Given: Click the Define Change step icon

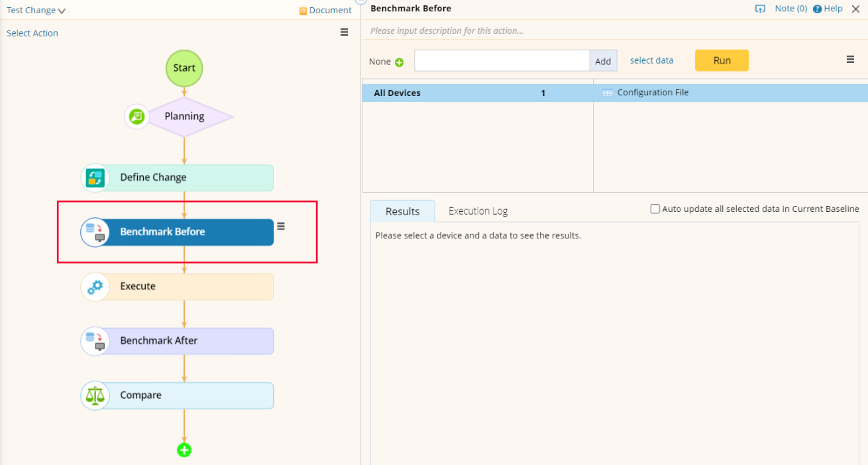Looking at the screenshot, I should [x=95, y=178].
